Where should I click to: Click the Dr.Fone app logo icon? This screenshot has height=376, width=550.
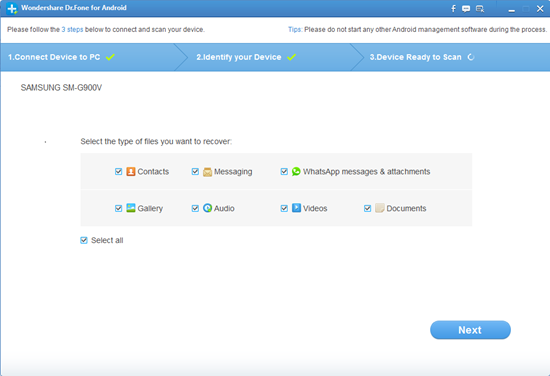coord(12,8)
